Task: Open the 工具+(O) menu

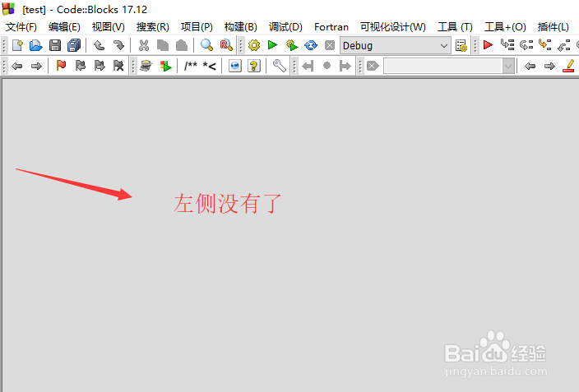Action: [x=505, y=27]
